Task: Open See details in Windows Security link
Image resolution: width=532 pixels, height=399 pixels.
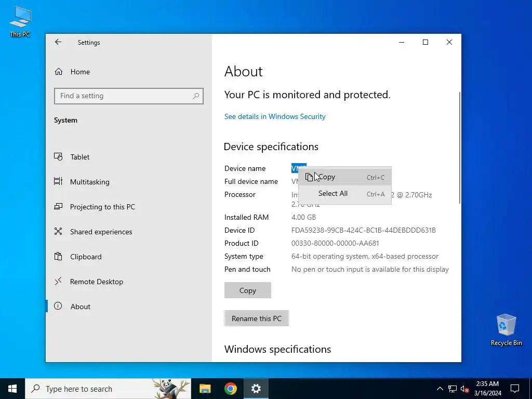Action: [275, 116]
